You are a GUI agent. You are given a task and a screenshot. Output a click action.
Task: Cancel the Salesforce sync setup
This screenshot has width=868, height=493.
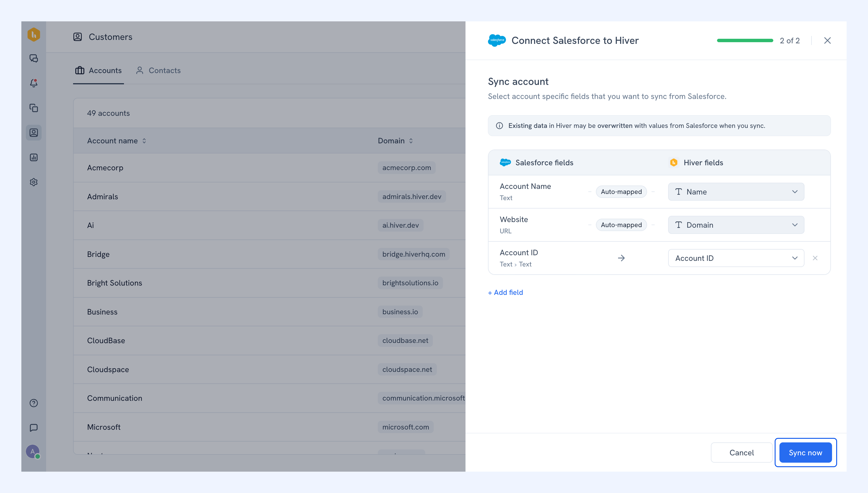click(742, 453)
